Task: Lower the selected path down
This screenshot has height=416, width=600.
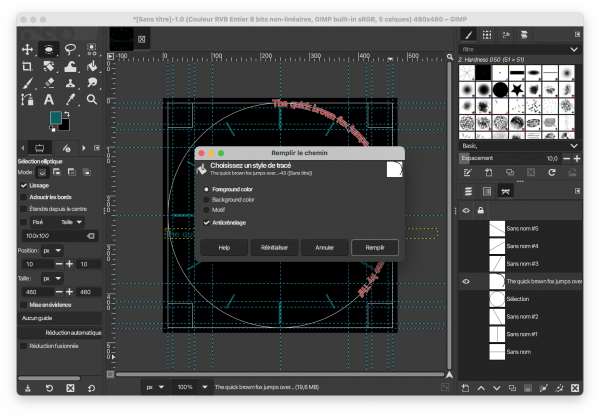Action: coord(497,388)
